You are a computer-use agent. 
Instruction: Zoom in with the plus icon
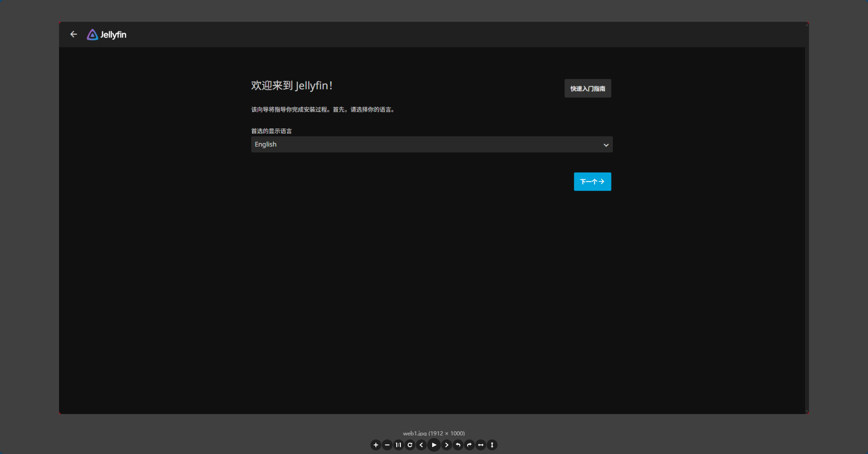tap(375, 445)
